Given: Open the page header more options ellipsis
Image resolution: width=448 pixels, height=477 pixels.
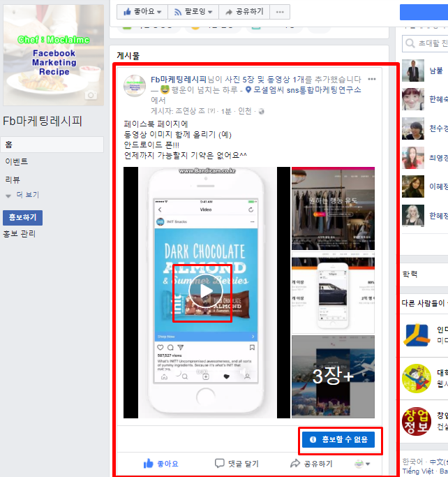Looking at the screenshot, I should coord(280,12).
